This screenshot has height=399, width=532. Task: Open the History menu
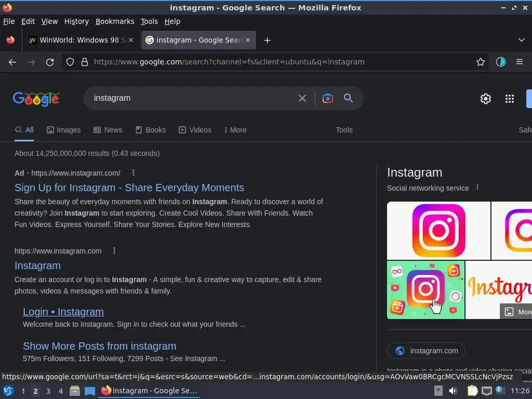(76, 21)
